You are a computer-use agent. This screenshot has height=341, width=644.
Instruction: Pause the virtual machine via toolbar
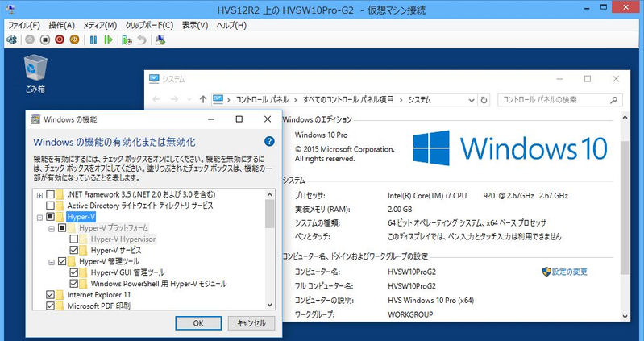[x=93, y=40]
